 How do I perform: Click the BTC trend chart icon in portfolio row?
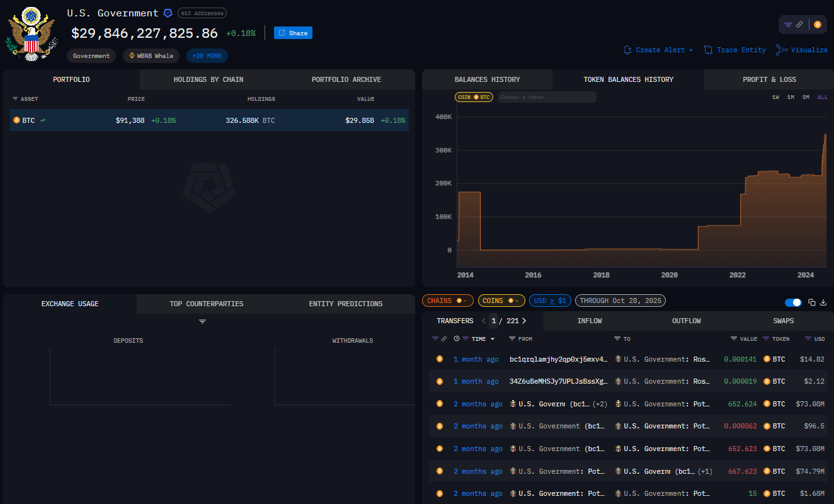[x=43, y=120]
